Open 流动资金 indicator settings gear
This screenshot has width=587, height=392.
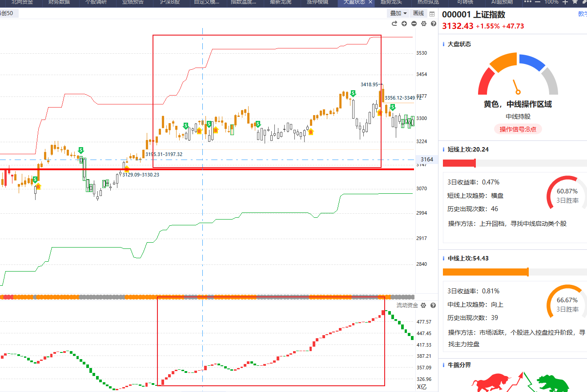point(423,305)
